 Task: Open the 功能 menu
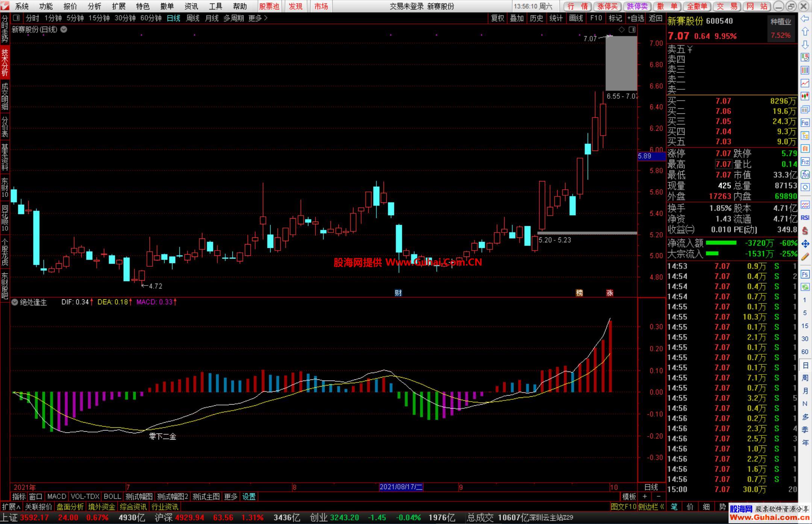coord(46,6)
